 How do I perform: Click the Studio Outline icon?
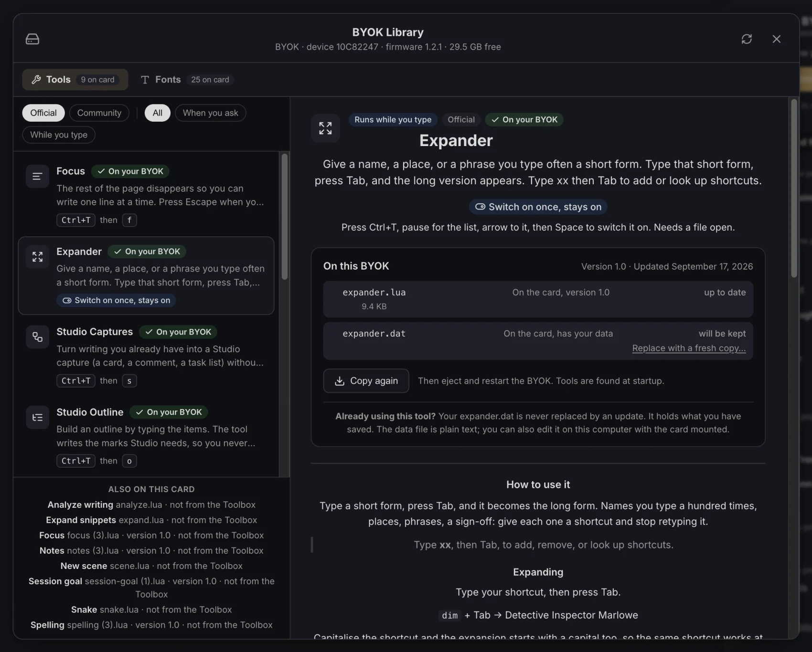[x=37, y=418]
